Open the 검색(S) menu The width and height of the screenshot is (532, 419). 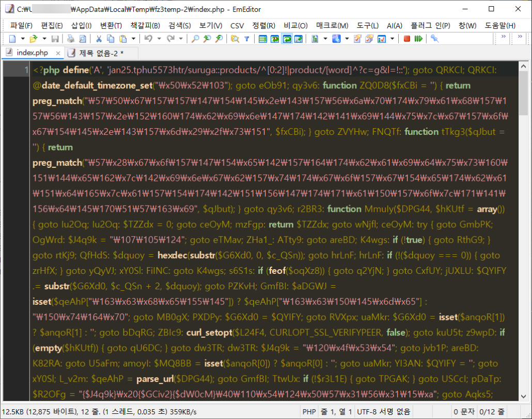point(179,25)
